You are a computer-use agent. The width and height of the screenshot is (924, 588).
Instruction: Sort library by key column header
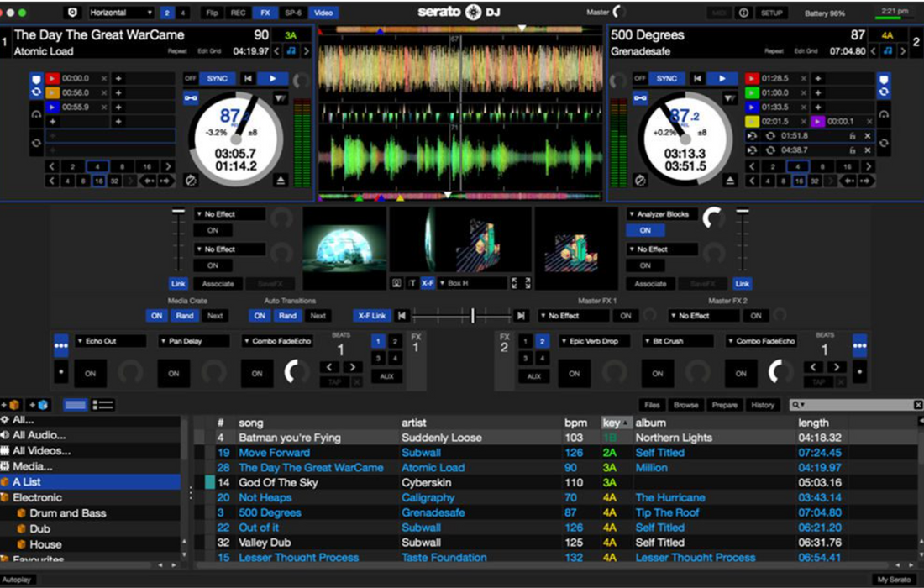pos(616,423)
